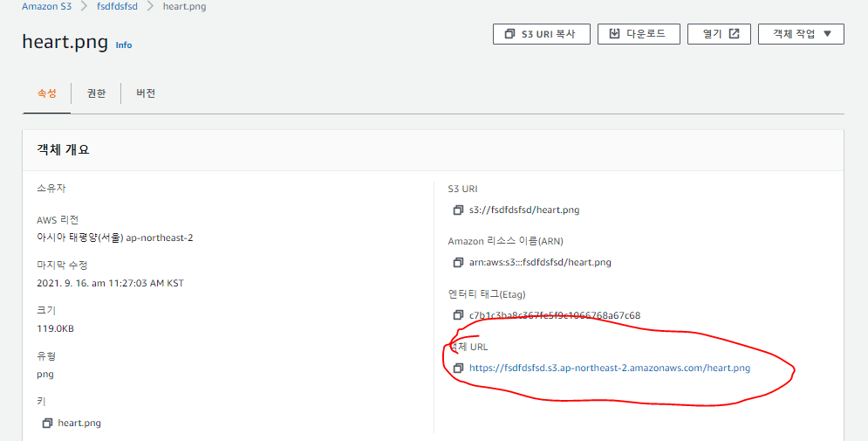
Task: Go to Amazon S3 breadcrumb
Action: (46, 7)
